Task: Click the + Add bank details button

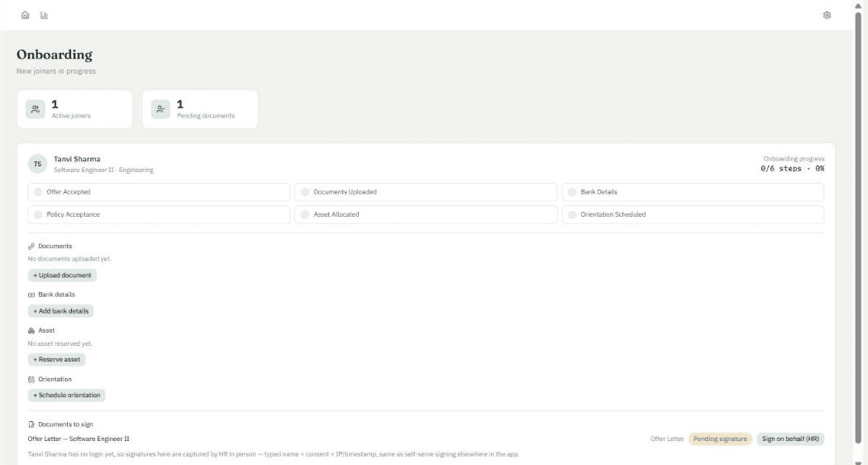Action: (x=61, y=311)
